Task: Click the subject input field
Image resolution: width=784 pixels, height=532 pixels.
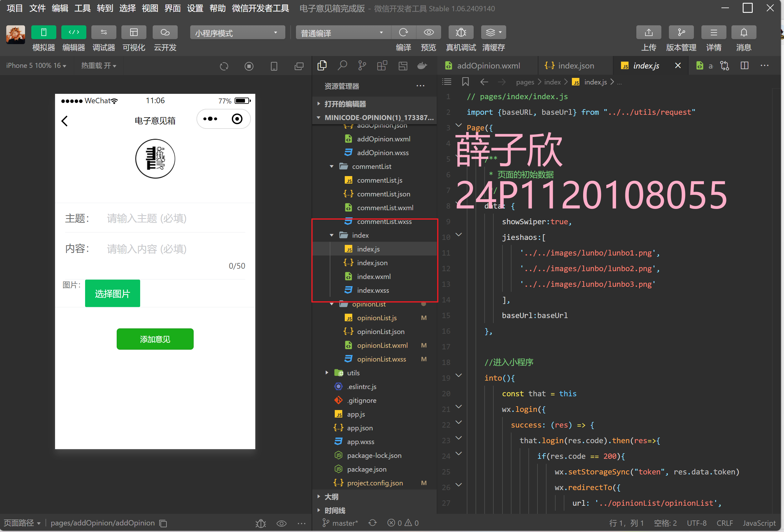Action: (176, 218)
